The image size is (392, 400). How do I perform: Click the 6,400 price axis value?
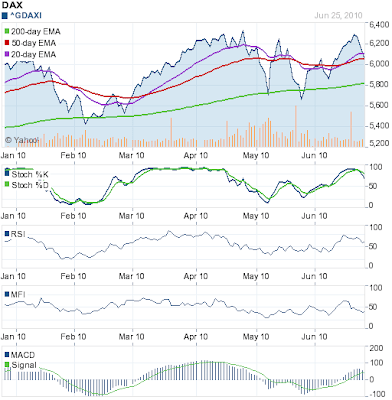pos(379,24)
